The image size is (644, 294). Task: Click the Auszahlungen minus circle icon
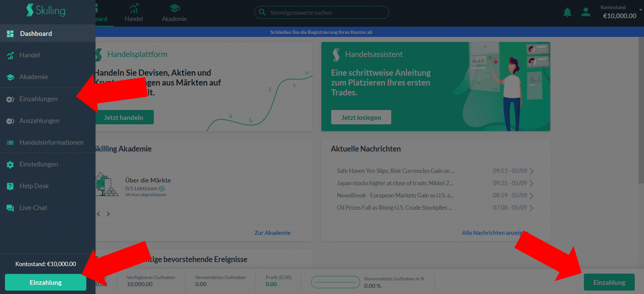10,121
